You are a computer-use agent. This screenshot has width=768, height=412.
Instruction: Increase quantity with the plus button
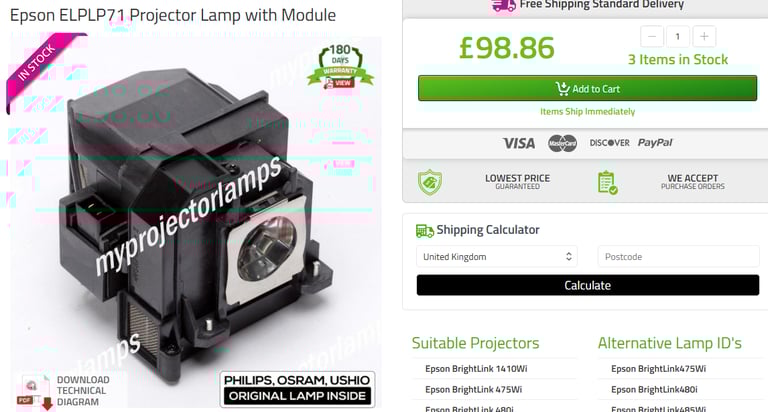[x=704, y=37]
